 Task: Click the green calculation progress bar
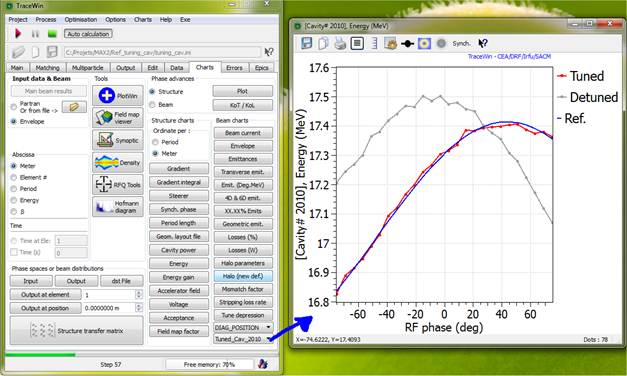tap(40, 354)
